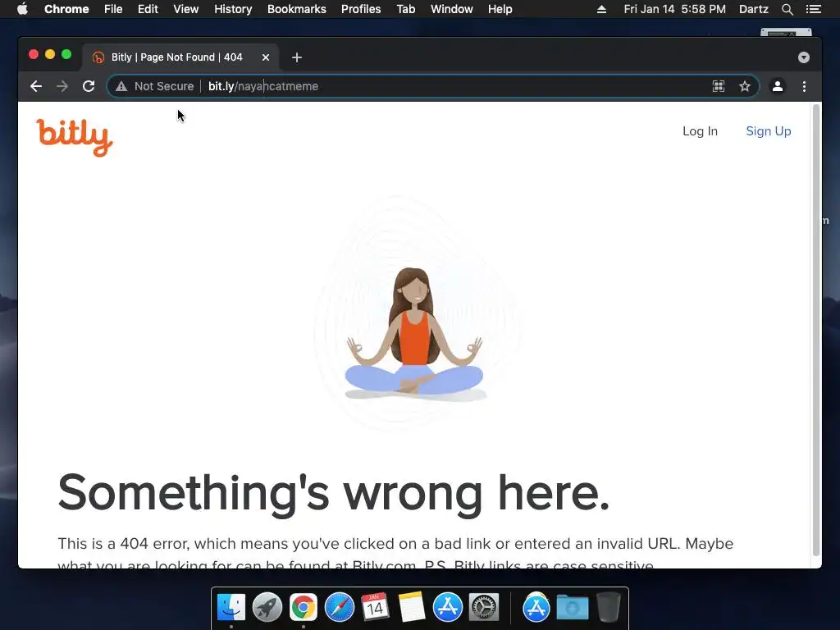Click the Dartz user name in menu bar
The image size is (840, 630).
[753, 9]
